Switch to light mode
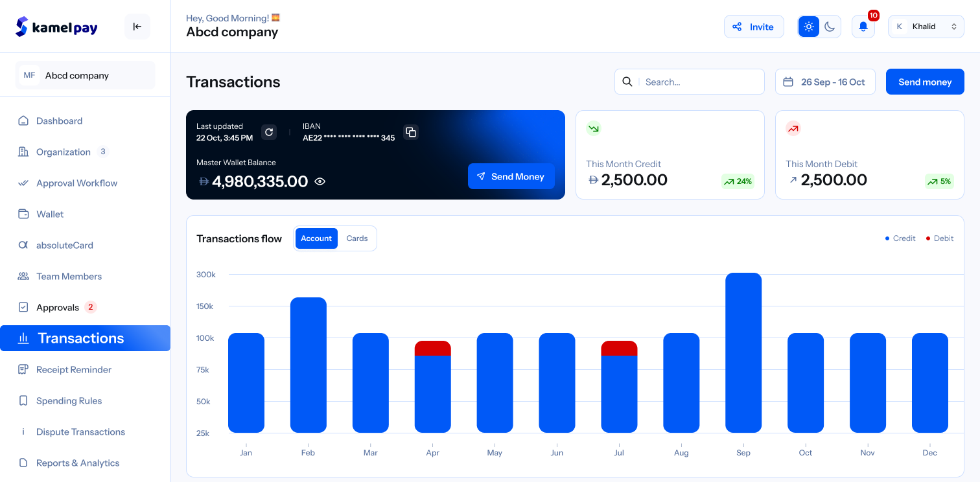Screen dimensions: 980x482 click(809, 27)
